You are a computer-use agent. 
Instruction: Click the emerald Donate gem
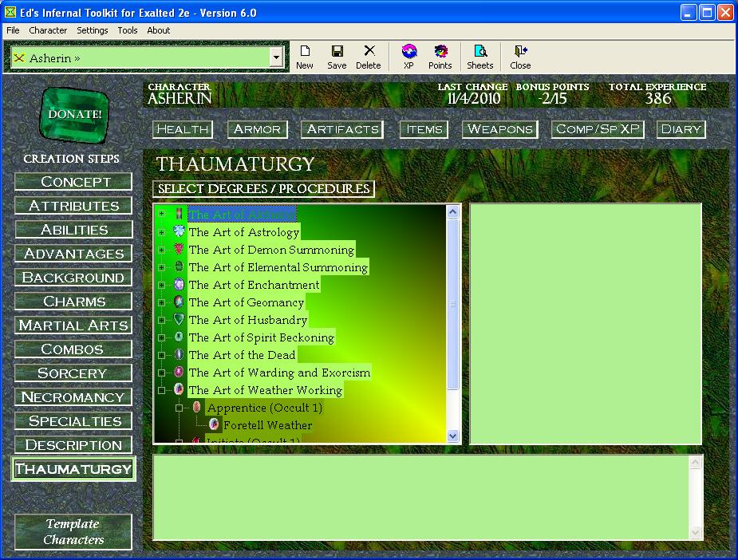coord(75,114)
